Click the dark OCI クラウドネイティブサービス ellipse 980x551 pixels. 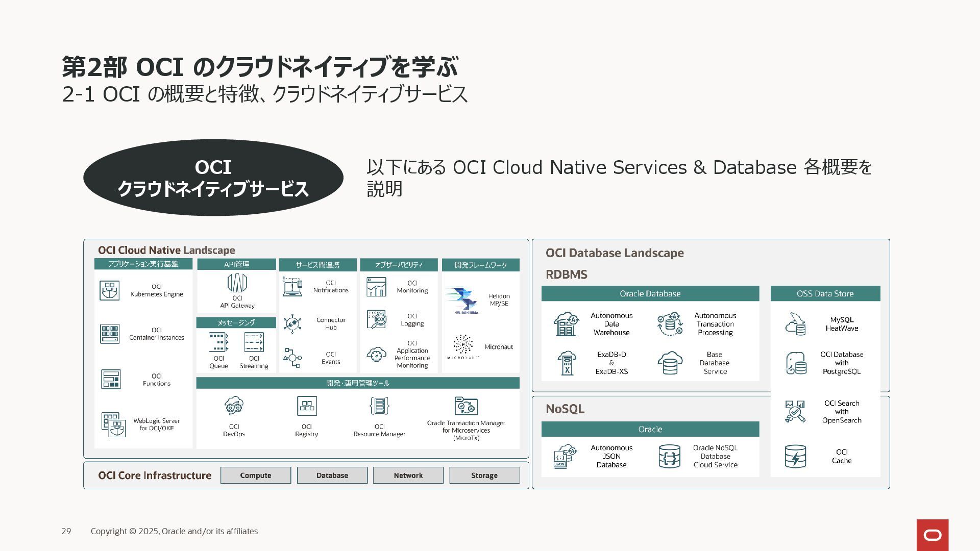[213, 178]
